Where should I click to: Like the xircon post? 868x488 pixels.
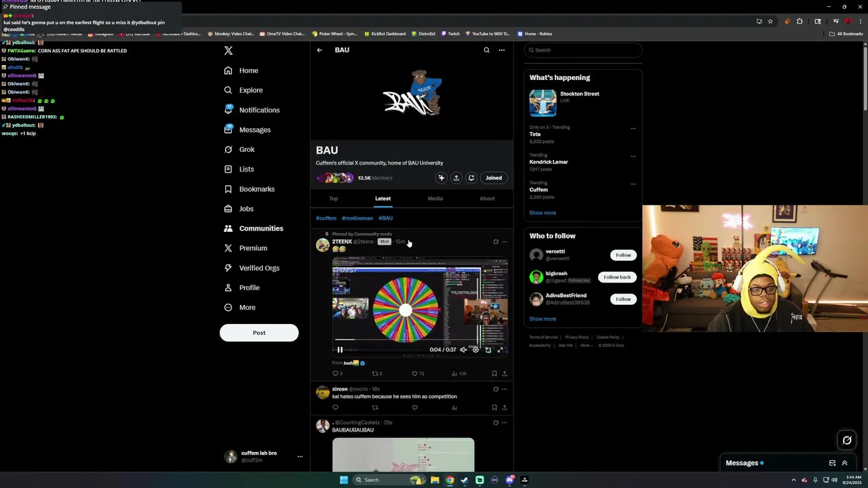coord(414,407)
